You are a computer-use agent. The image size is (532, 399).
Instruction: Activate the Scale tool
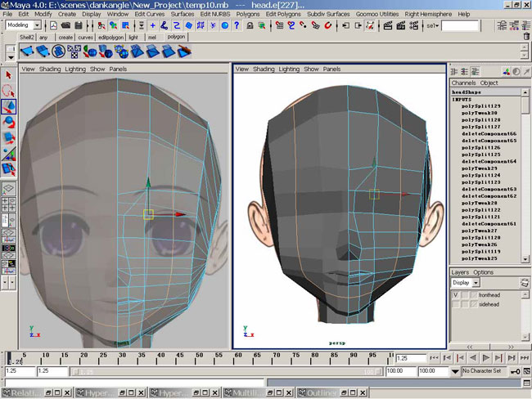click(8, 137)
